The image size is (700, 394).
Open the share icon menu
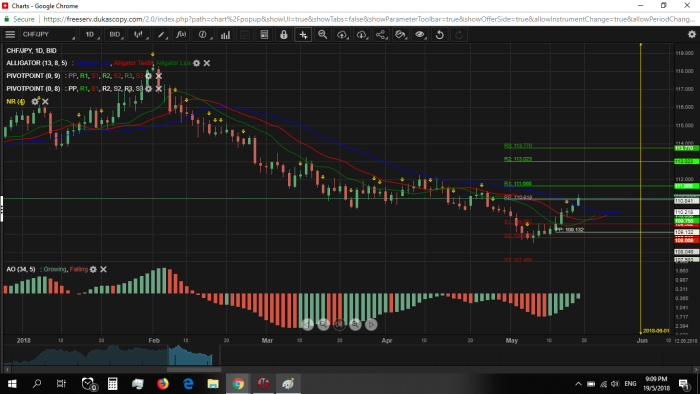[381, 34]
